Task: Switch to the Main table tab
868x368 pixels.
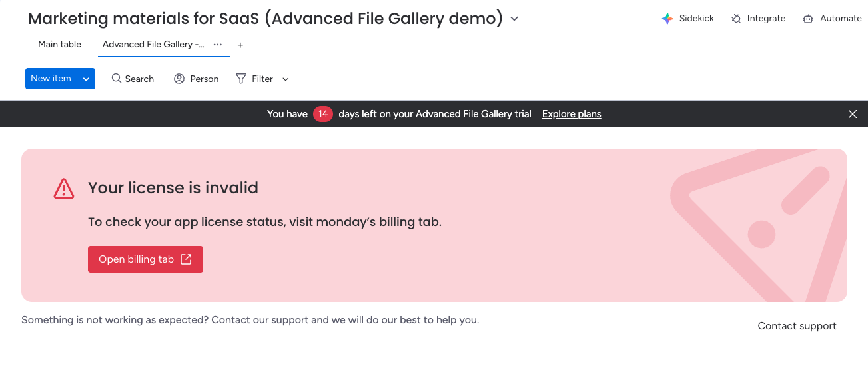Action: 60,45
